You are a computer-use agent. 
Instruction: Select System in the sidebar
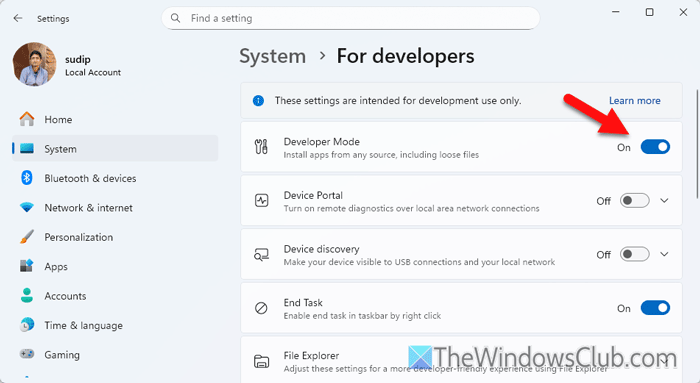(115, 149)
